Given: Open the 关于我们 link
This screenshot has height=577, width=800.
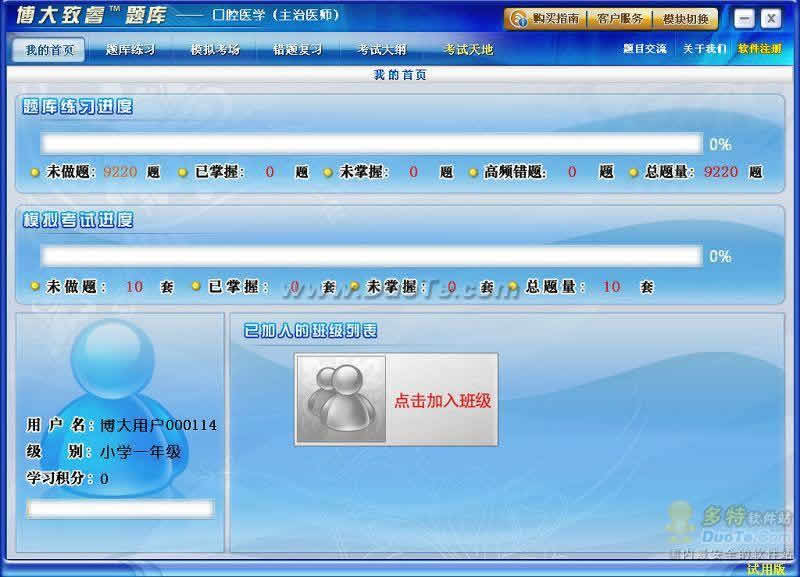Looking at the screenshot, I should (x=704, y=49).
